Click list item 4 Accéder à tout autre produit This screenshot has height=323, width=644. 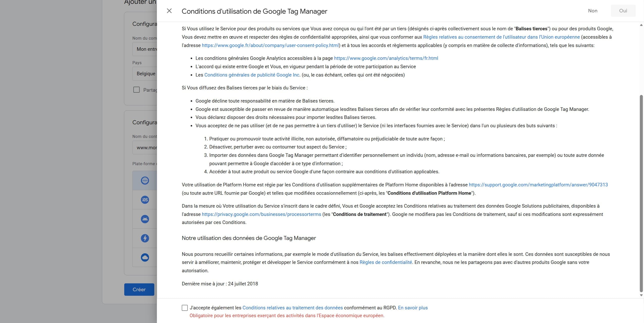(324, 172)
